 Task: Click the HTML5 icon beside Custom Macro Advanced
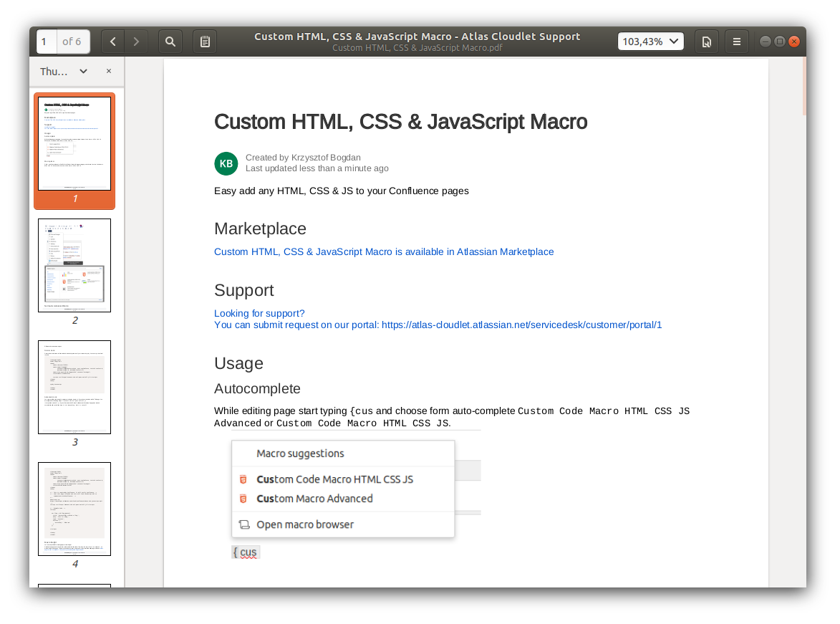(243, 499)
